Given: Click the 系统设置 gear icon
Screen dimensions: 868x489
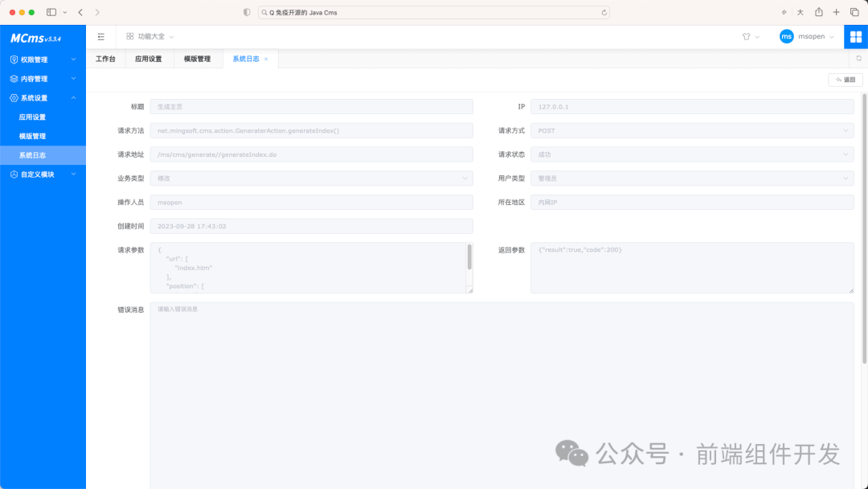Looking at the screenshot, I should pos(14,98).
